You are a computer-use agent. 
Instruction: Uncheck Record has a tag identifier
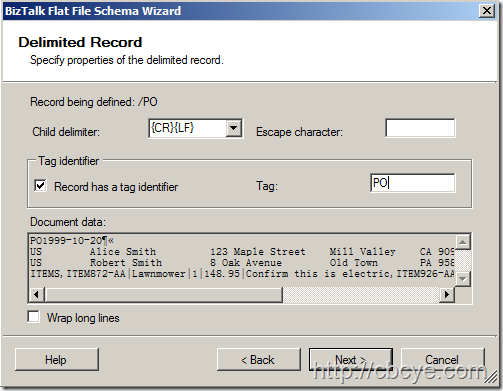tap(40, 185)
